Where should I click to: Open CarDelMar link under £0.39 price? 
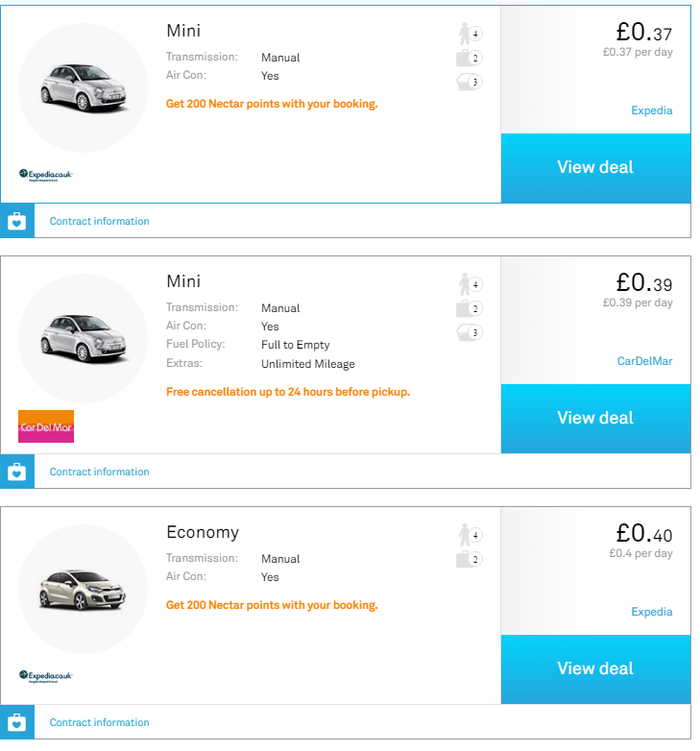point(645,361)
